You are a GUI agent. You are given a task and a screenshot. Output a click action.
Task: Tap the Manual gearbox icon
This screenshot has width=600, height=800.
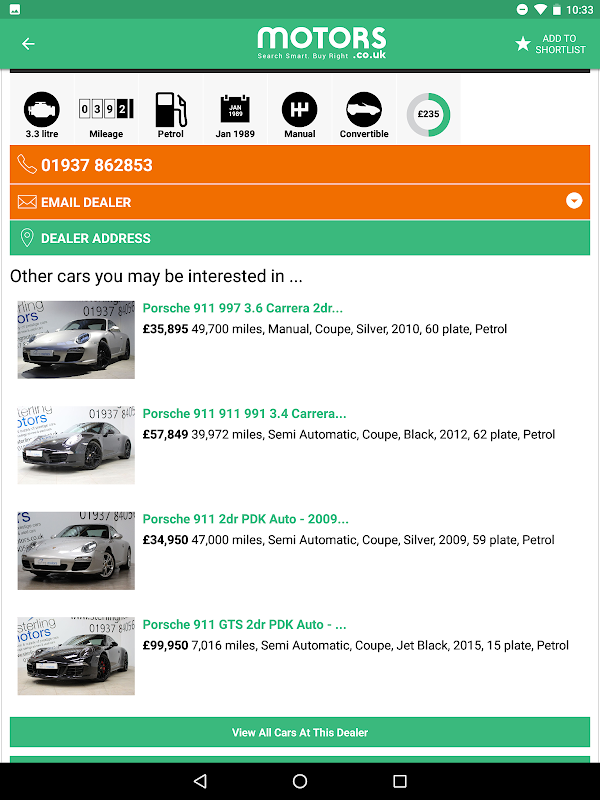299,109
